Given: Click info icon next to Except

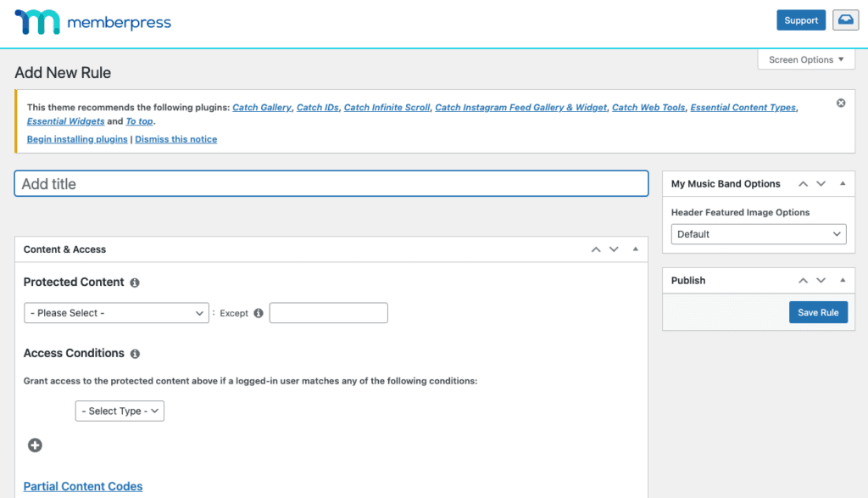Looking at the screenshot, I should pyautogui.click(x=259, y=313).
